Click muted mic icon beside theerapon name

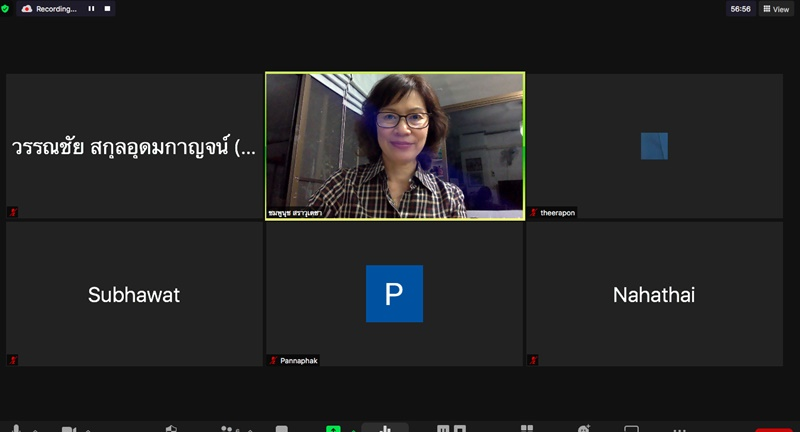[x=534, y=212]
